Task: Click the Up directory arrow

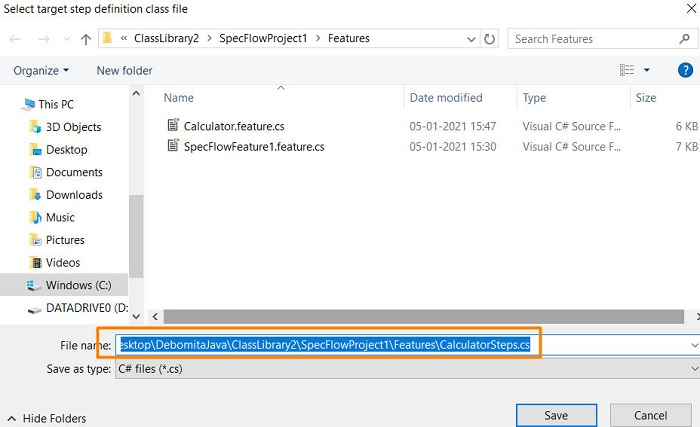Action: pyautogui.click(x=84, y=39)
